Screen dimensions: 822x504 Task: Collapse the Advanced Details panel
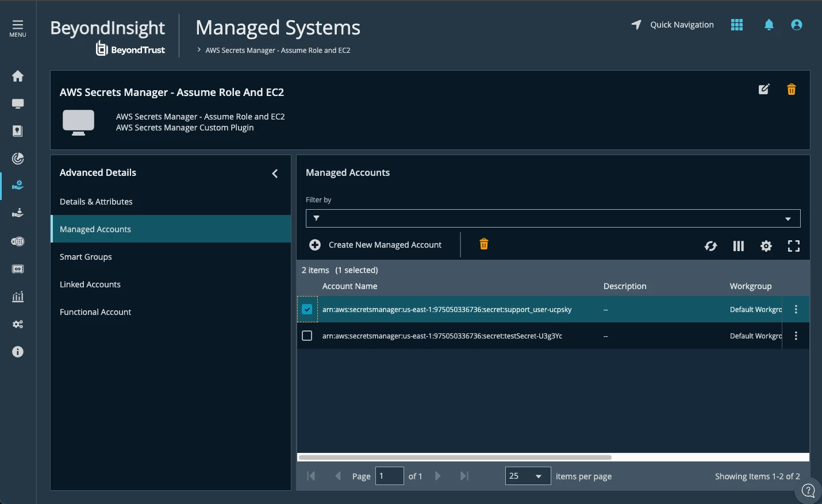tap(275, 174)
